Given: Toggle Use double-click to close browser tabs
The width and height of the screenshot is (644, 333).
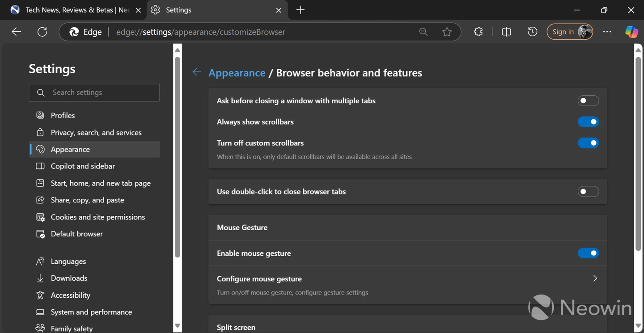Looking at the screenshot, I should coord(588,191).
